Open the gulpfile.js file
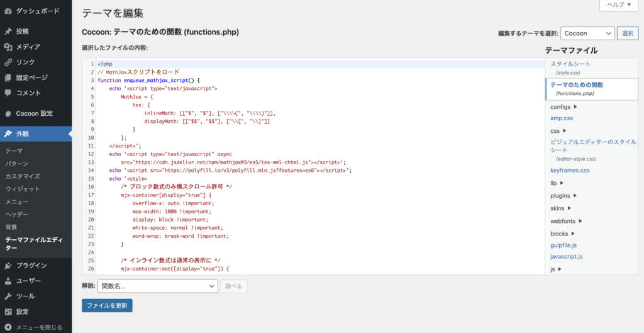 (x=563, y=246)
